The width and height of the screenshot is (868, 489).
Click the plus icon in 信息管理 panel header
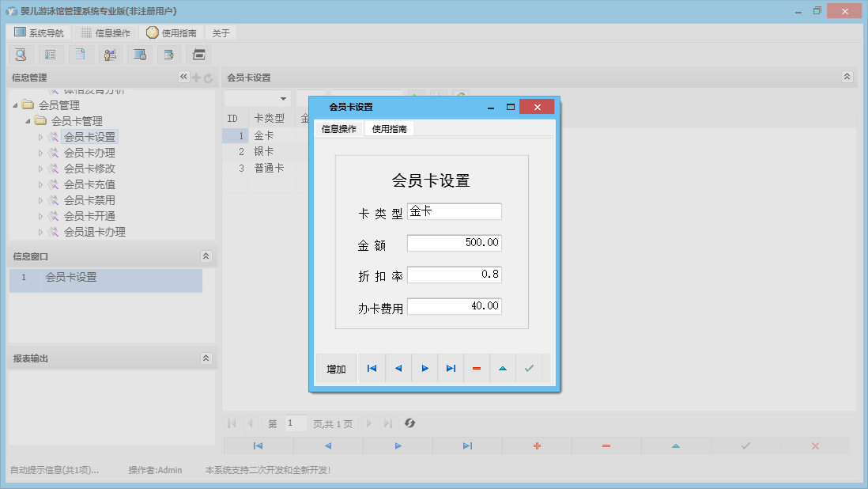(194, 77)
